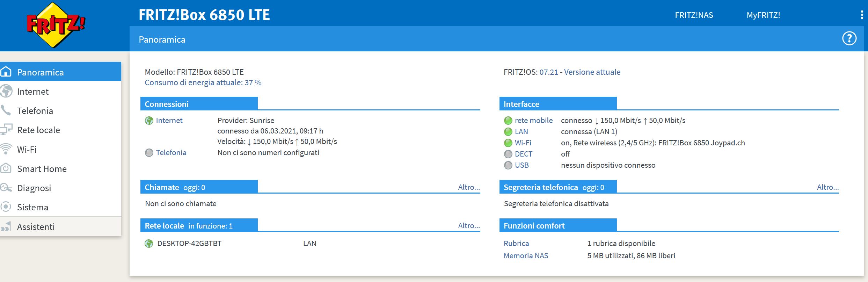Image resolution: width=868 pixels, height=282 pixels.
Task: Click the Funzioni comfort section header
Action: pos(558,225)
